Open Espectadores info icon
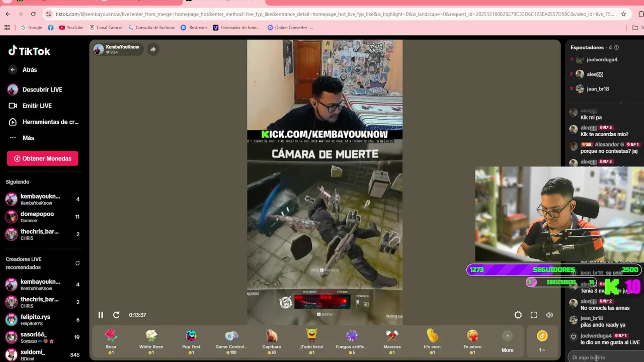Image resolution: width=644 pixels, height=362 pixels. (616, 47)
